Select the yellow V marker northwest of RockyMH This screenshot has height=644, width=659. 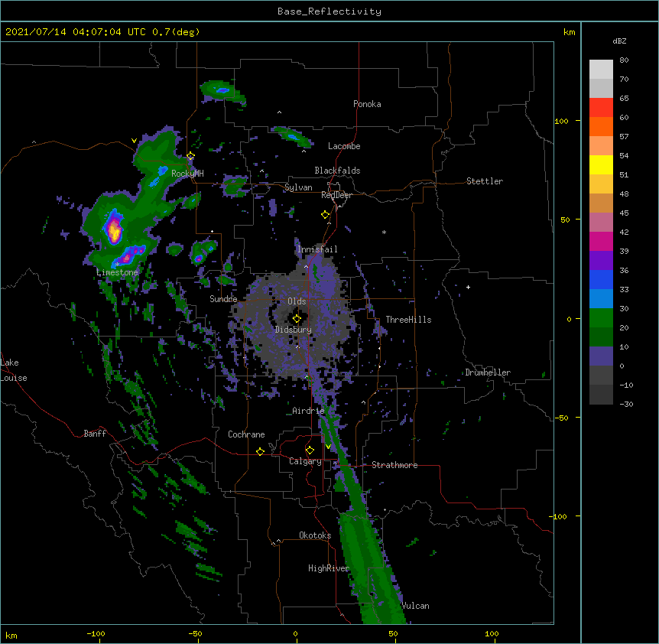coord(134,141)
